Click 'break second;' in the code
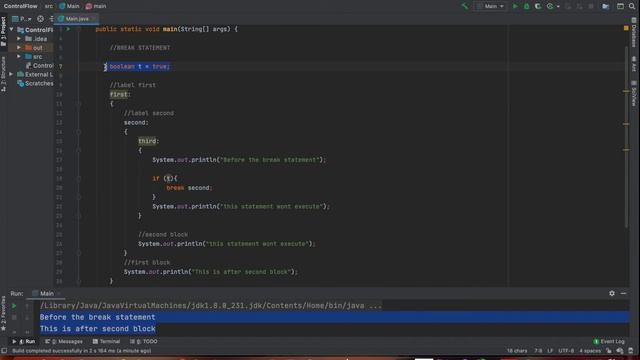 [x=189, y=188]
